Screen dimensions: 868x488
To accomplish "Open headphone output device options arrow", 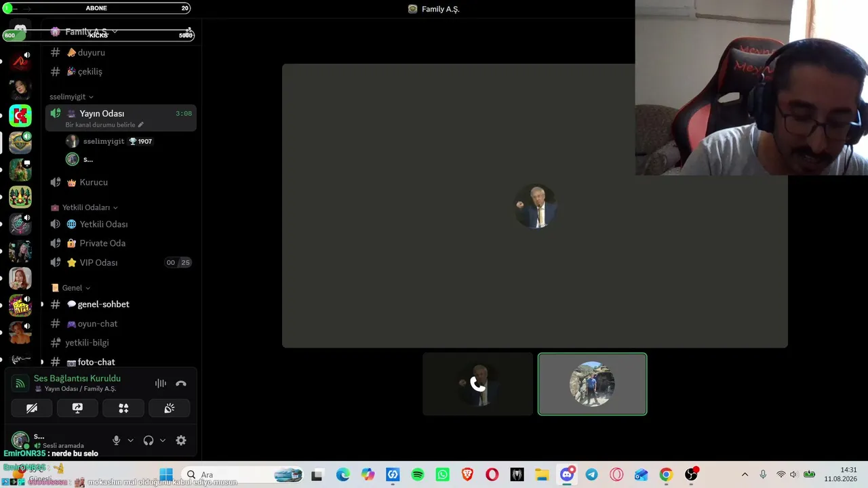I will pyautogui.click(x=163, y=441).
